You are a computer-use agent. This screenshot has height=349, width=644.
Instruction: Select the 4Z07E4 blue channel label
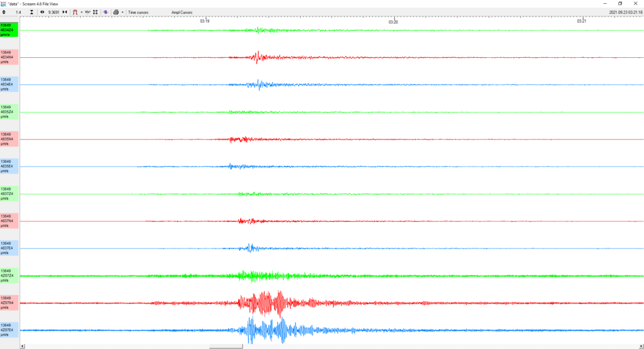pyautogui.click(x=9, y=330)
